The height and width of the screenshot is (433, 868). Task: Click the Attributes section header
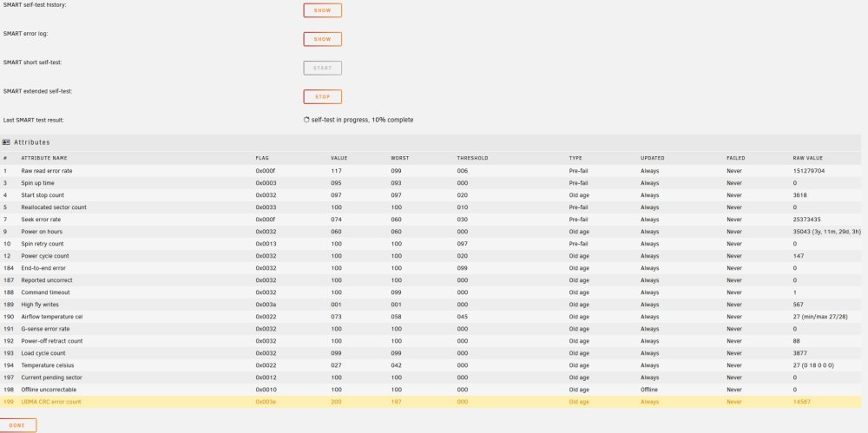pos(431,142)
